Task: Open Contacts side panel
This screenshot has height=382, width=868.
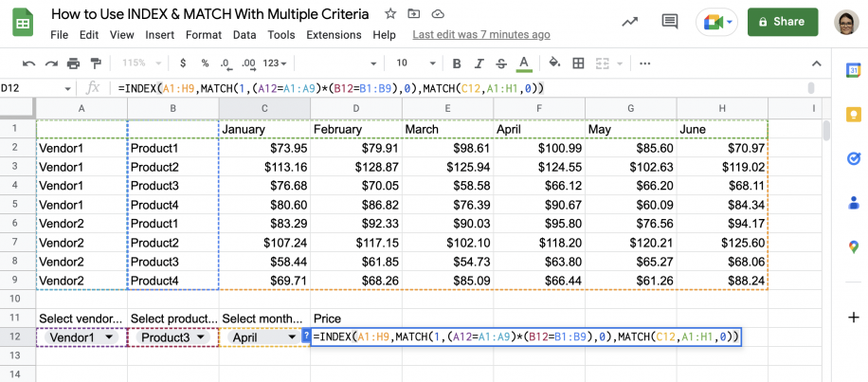Action: pyautogui.click(x=853, y=203)
